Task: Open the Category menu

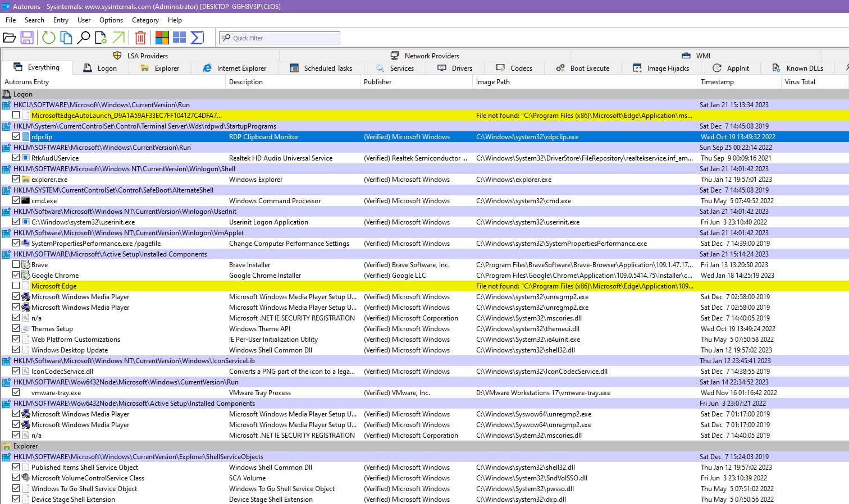Action: (145, 20)
